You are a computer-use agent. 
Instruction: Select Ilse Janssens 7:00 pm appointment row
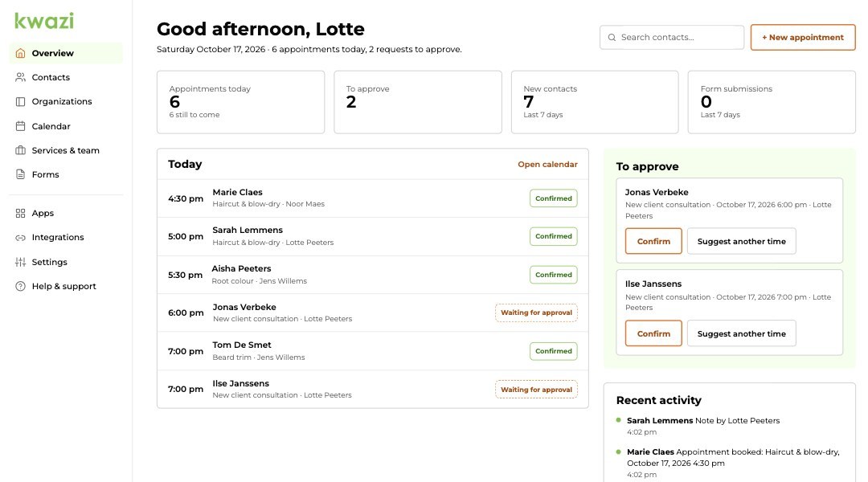373,389
